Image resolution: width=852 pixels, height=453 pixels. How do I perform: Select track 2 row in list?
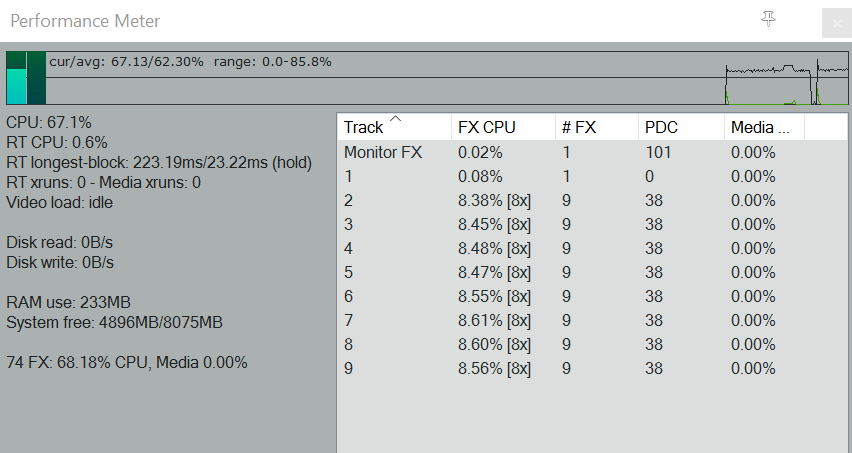[349, 201]
